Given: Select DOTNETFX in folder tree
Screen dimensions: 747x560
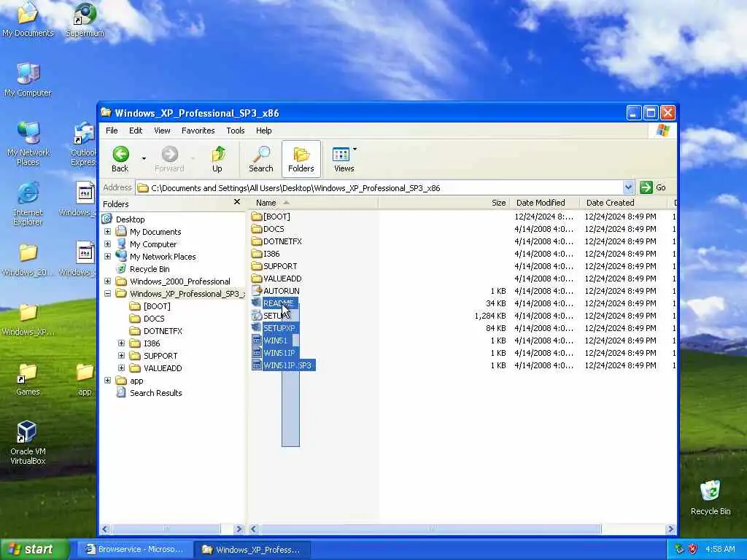Looking at the screenshot, I should point(163,331).
